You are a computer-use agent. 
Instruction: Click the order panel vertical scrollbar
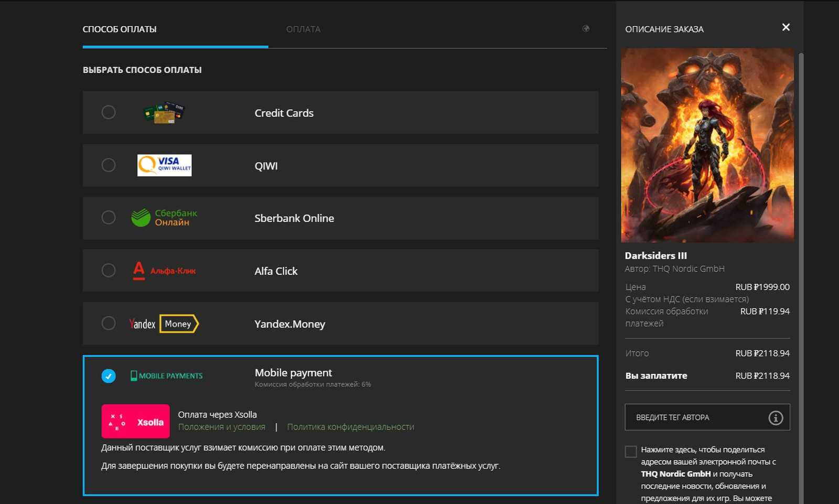click(x=801, y=278)
